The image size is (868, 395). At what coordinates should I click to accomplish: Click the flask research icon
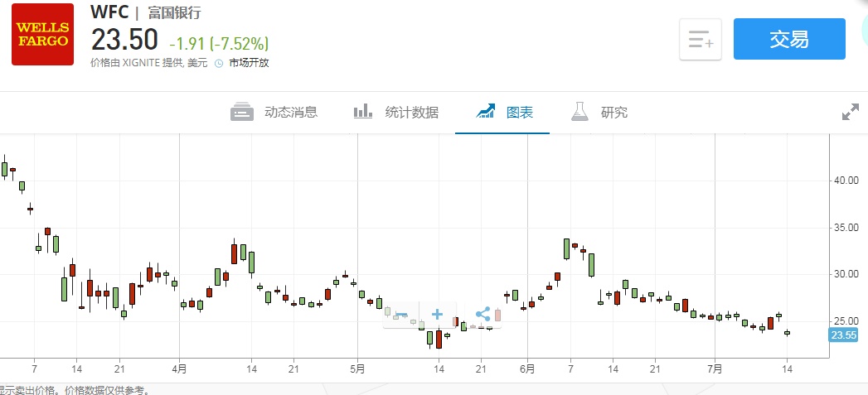579,113
